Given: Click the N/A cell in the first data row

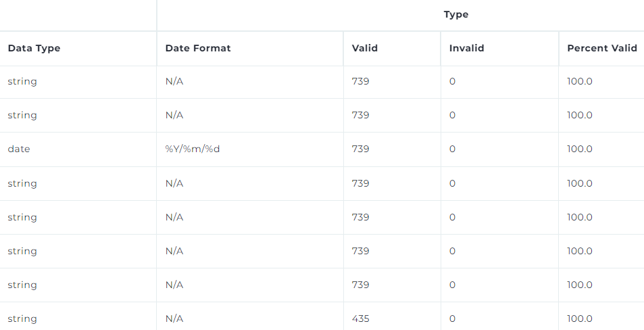Looking at the screenshot, I should pos(174,81).
